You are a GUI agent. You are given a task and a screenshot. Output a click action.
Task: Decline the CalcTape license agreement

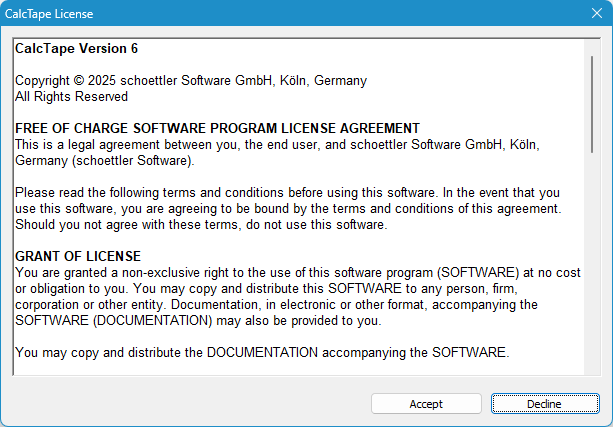pyautogui.click(x=545, y=404)
